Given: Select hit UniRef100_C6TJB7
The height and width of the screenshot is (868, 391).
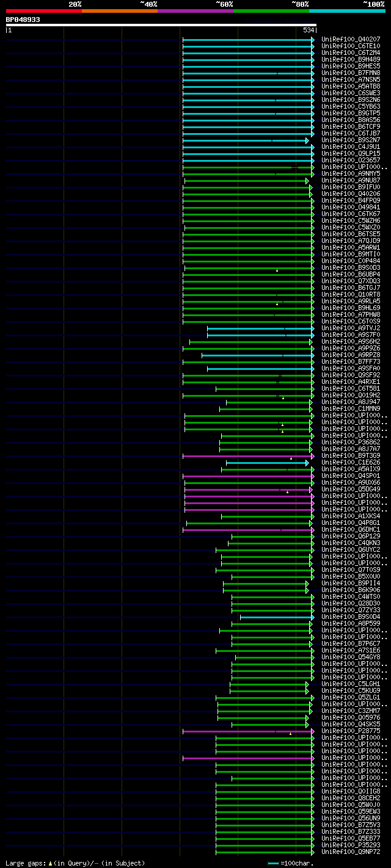Looking at the screenshot, I should [x=351, y=133].
